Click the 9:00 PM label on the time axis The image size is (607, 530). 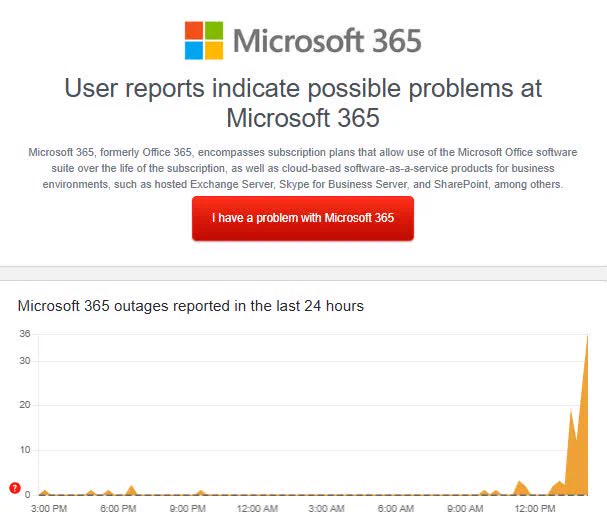coord(187,508)
